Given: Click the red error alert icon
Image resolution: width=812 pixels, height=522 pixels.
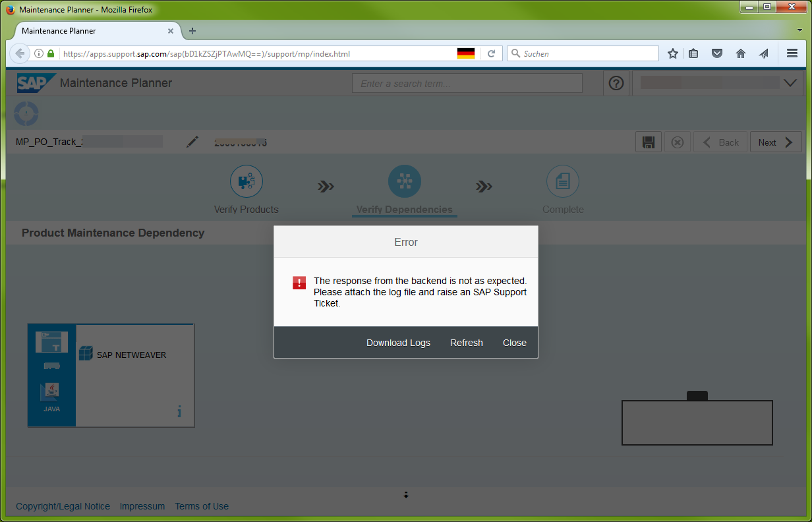Looking at the screenshot, I should pyautogui.click(x=299, y=283).
